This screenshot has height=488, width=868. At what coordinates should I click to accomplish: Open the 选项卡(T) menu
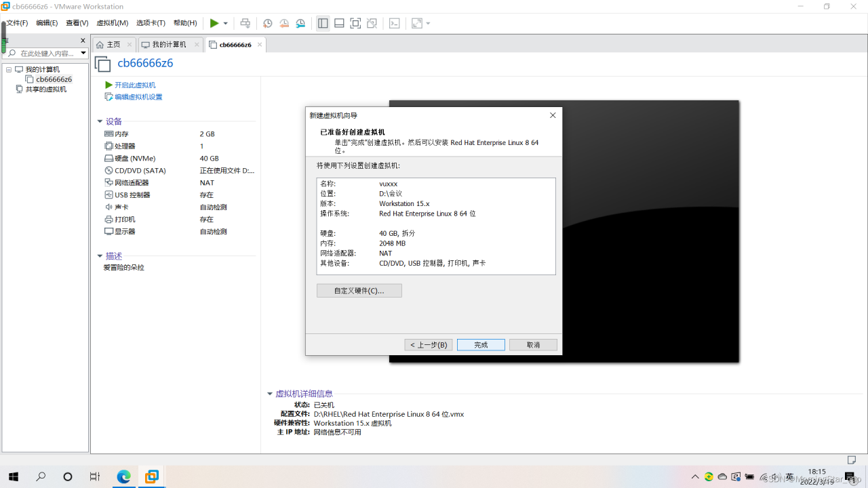coord(151,23)
